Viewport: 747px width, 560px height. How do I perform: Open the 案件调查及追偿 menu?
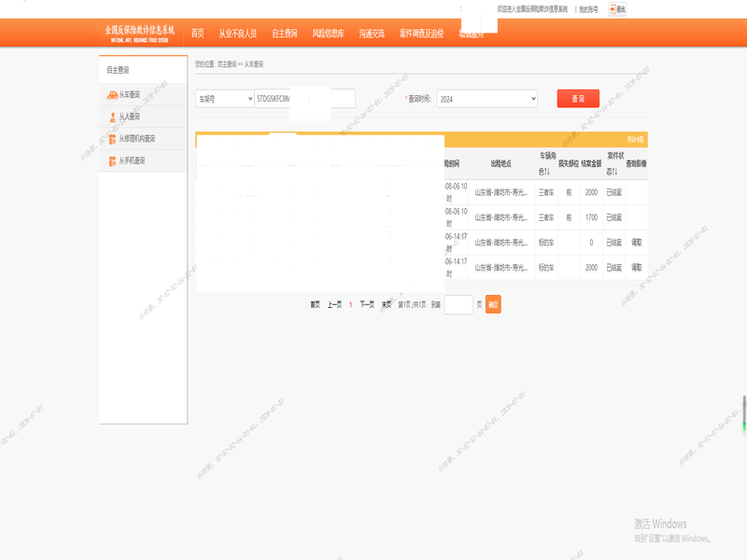click(422, 34)
